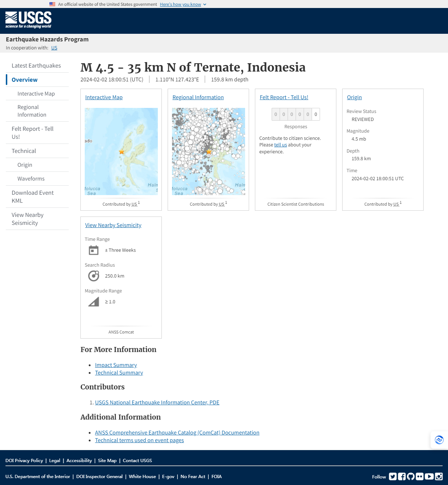Select Overview in the sidebar

click(x=37, y=80)
